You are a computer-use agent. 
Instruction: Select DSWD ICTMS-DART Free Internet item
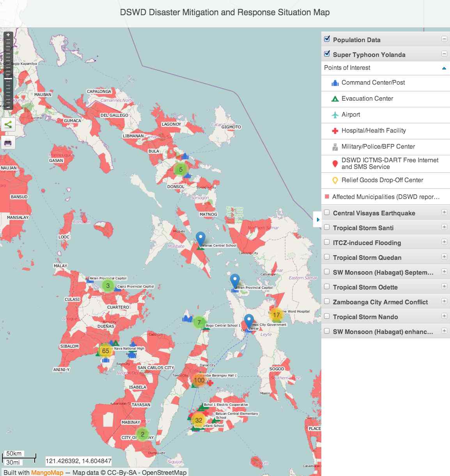390,163
